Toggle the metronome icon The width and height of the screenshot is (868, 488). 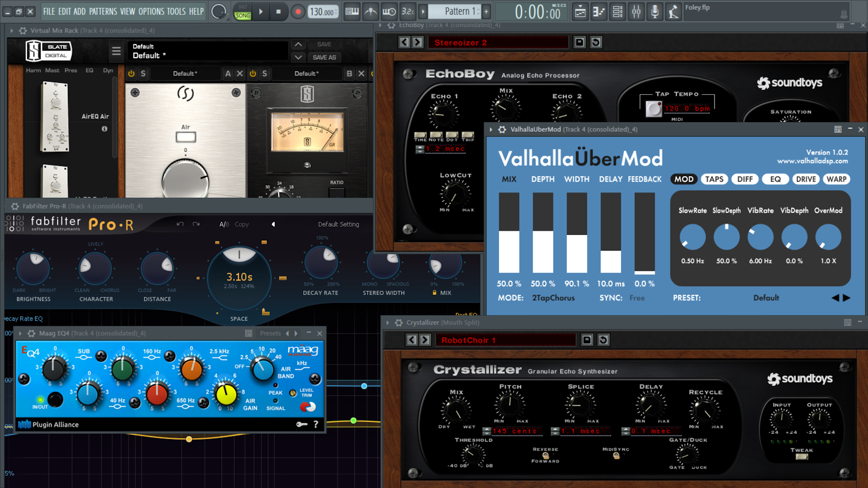[371, 11]
